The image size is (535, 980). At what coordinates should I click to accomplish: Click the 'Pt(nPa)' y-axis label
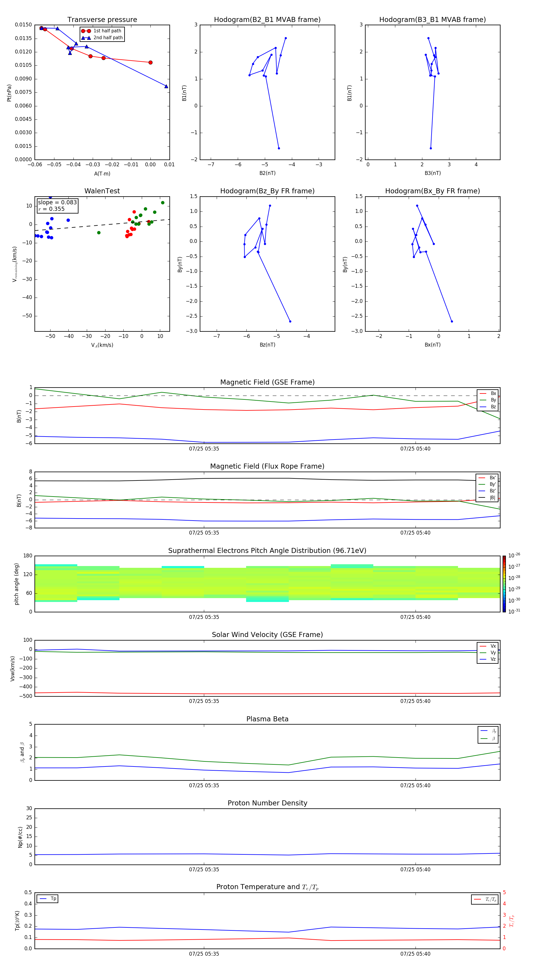pyautogui.click(x=9, y=93)
